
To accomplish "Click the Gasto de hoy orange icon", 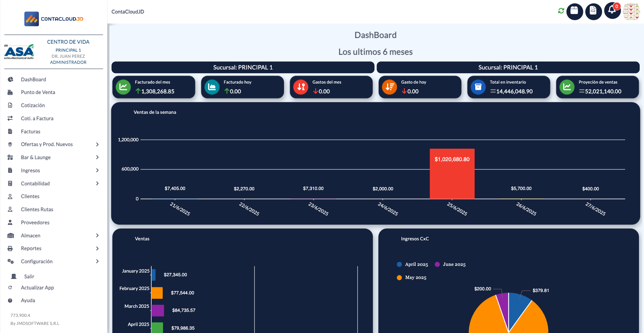I will (x=389, y=87).
